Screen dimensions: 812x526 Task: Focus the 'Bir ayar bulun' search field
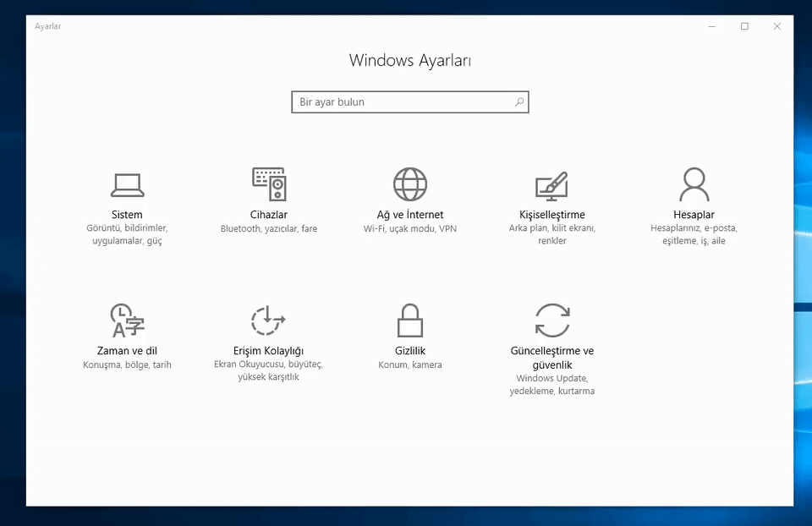pyautogui.click(x=402, y=102)
